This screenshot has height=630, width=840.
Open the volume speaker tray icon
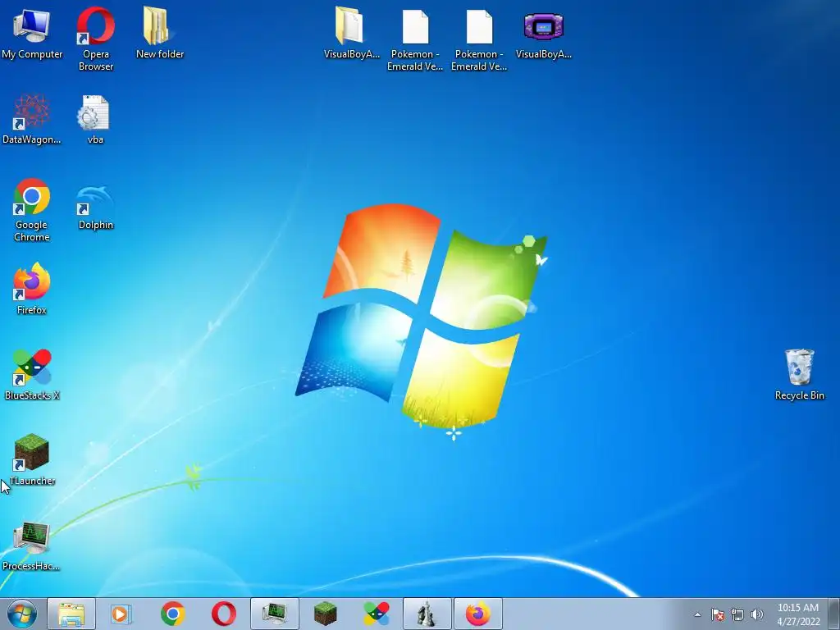(757, 614)
